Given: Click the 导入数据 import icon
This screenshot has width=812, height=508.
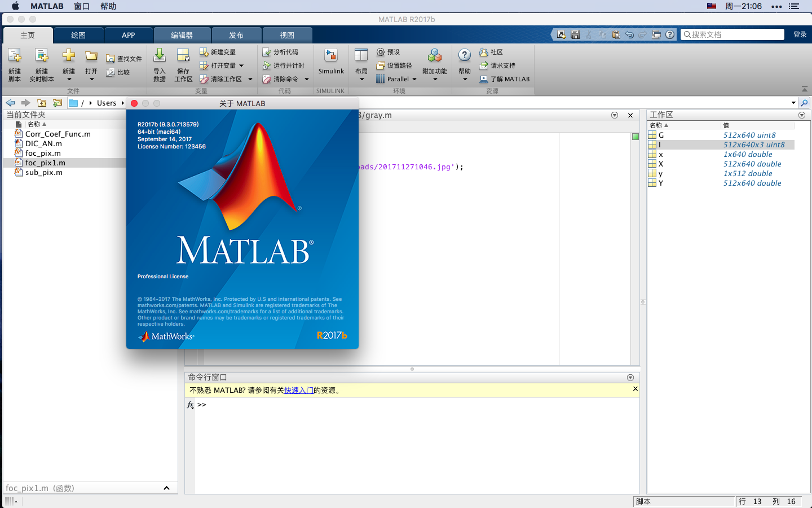Looking at the screenshot, I should tap(160, 55).
